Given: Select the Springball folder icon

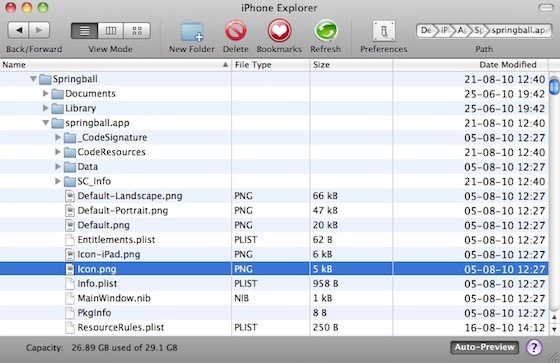Looking at the screenshot, I should click(x=45, y=79).
